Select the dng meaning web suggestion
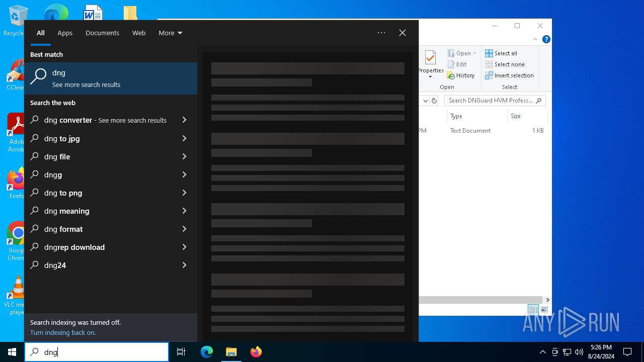 [111, 211]
